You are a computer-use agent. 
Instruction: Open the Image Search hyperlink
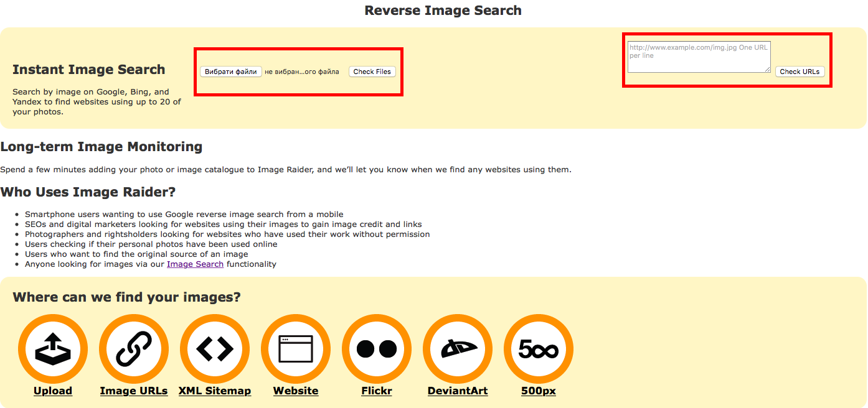195,264
